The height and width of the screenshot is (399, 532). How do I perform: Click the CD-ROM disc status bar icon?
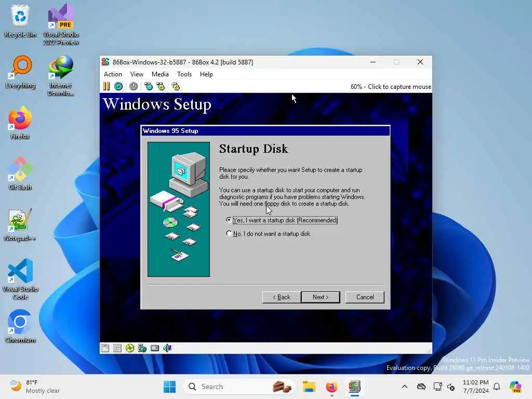coord(129,348)
